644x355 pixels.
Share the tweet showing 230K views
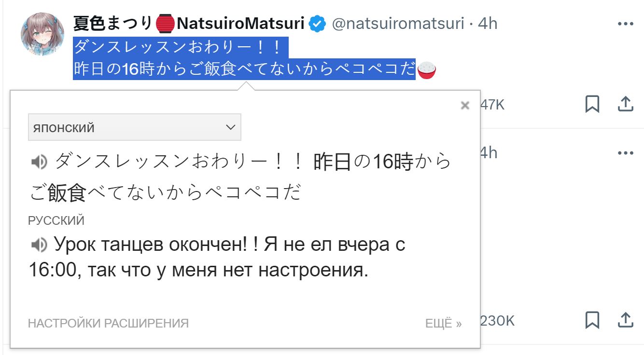[626, 320]
